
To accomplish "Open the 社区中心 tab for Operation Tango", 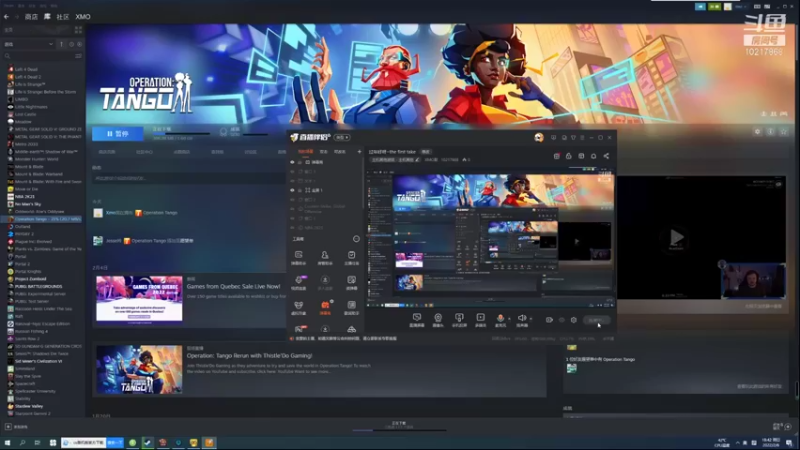I will pos(144,152).
